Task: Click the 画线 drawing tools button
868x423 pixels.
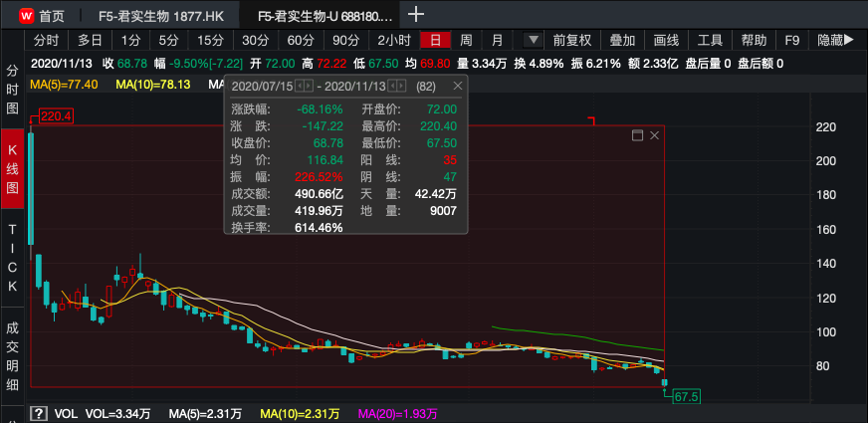Action: [666, 41]
